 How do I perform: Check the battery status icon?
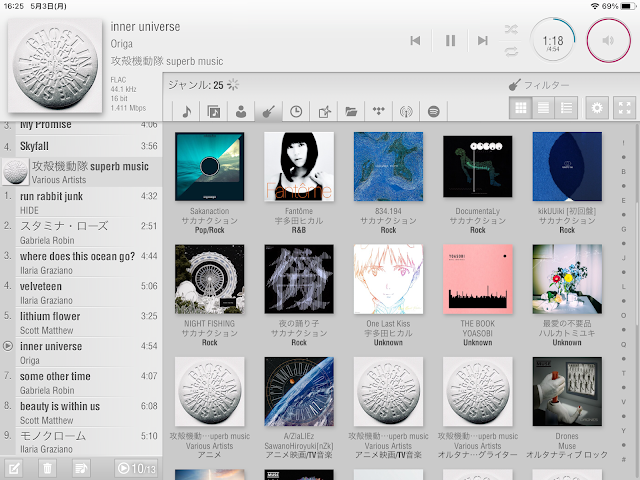pos(628,6)
